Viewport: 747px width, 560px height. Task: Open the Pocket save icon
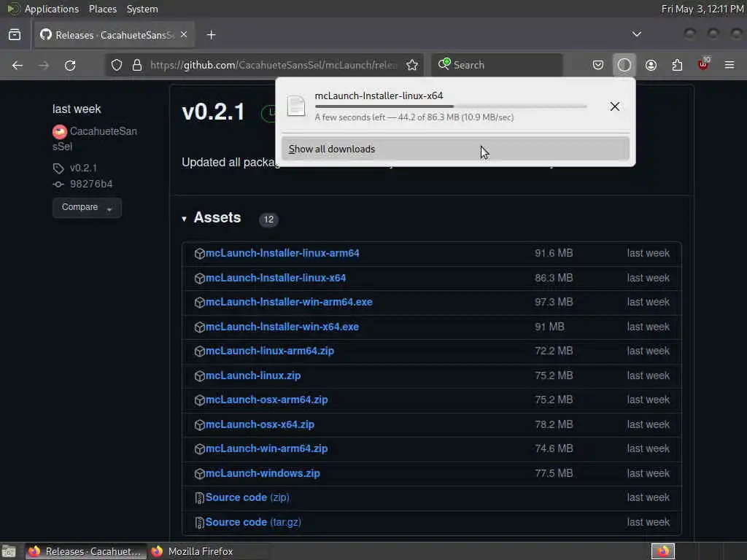point(598,65)
